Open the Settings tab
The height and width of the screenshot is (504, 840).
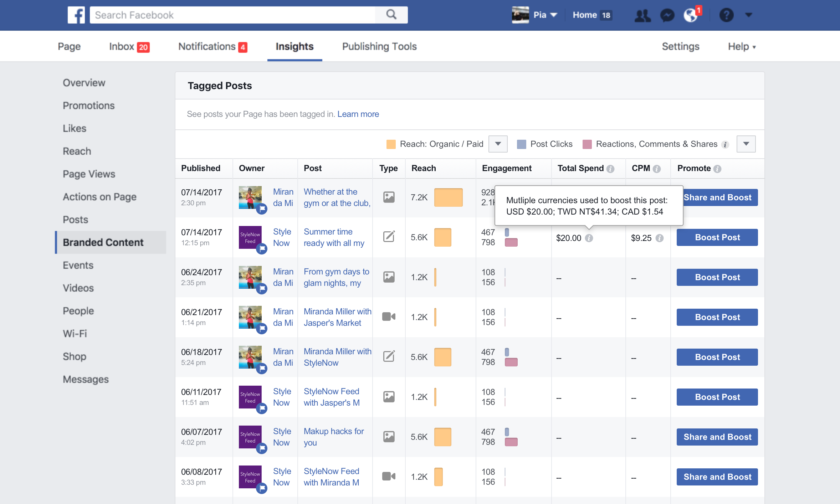[680, 46]
